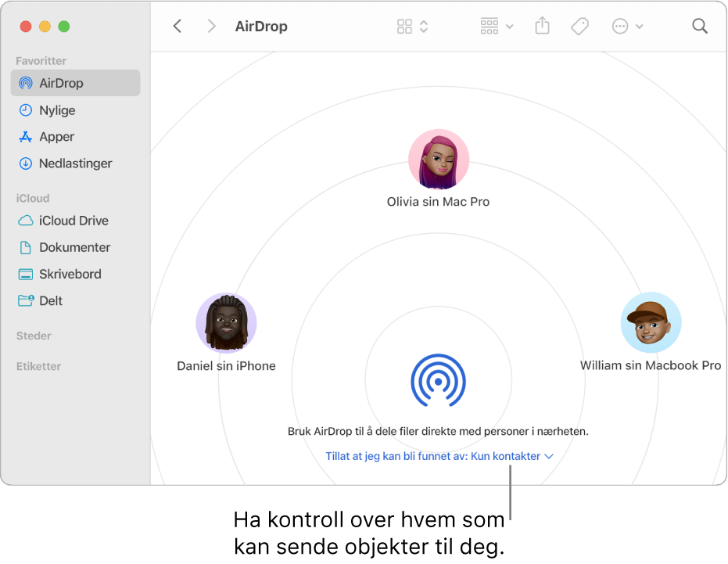728x564 pixels.
Task: Open Nedlastinger in the sidebar
Action: coord(76,163)
